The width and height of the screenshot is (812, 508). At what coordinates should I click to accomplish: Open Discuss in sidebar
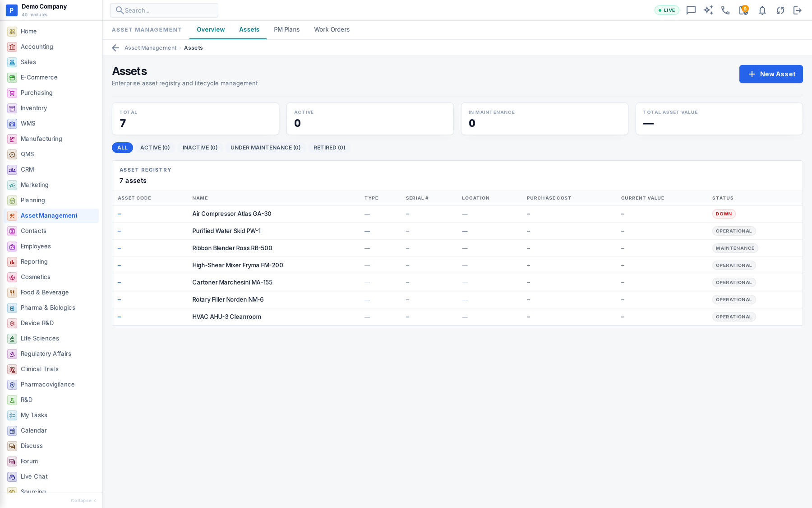pyautogui.click(x=51, y=446)
